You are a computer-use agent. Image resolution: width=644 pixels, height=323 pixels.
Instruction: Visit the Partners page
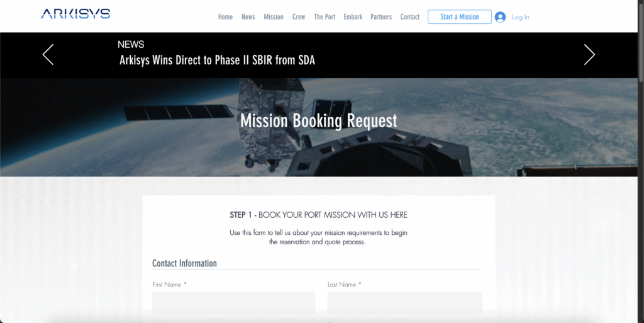click(x=381, y=17)
